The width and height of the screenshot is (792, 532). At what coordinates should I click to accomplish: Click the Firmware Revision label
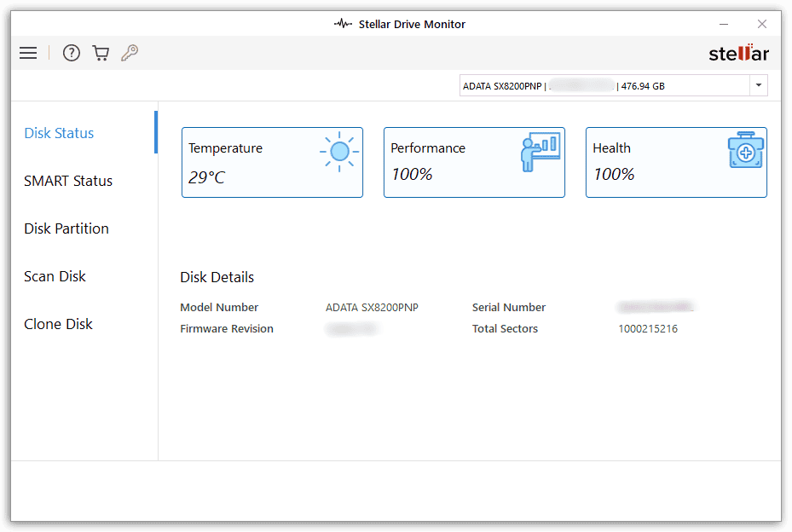tap(227, 328)
